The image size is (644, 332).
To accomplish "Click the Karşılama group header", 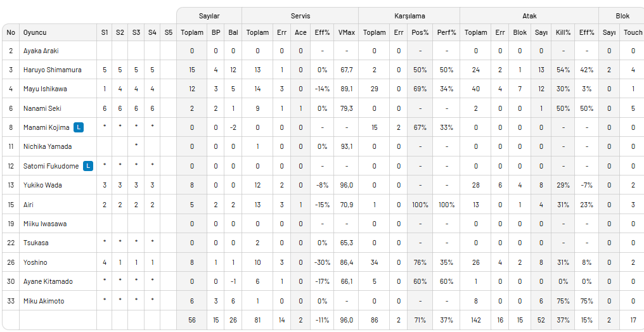I will [409, 16].
